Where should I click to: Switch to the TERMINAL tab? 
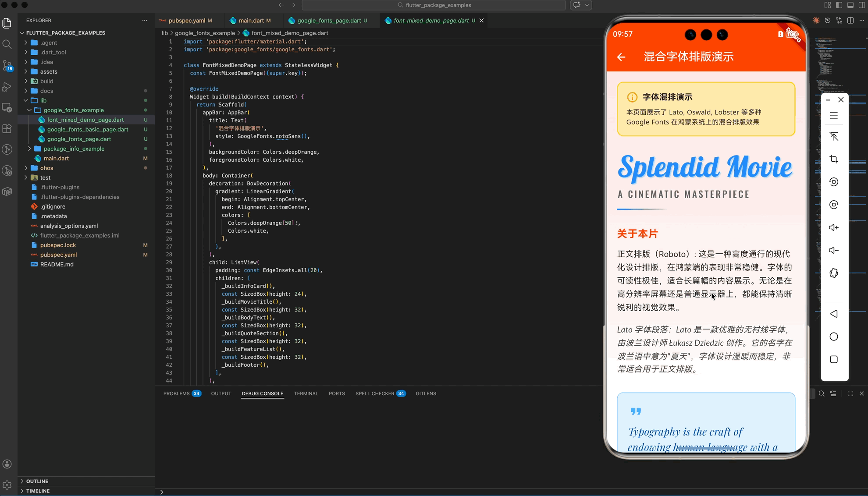[x=306, y=393]
